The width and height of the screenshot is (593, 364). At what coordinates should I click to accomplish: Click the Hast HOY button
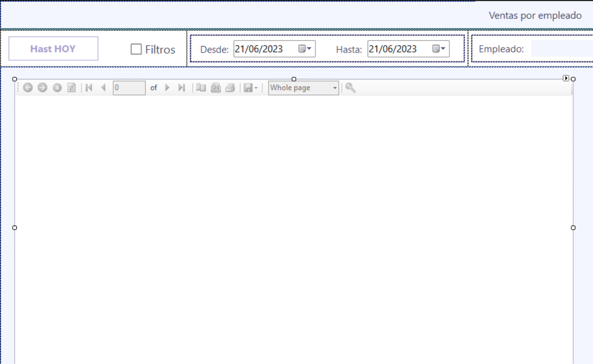tap(53, 49)
